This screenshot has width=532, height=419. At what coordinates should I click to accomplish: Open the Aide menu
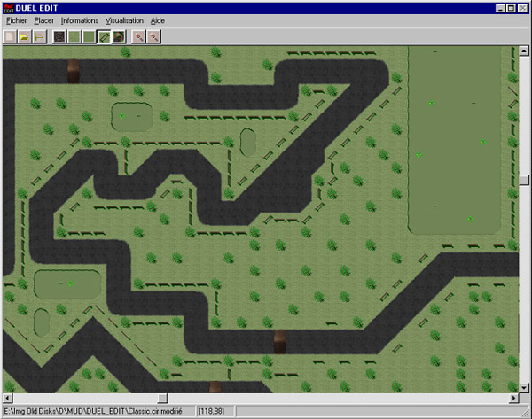[x=158, y=20]
